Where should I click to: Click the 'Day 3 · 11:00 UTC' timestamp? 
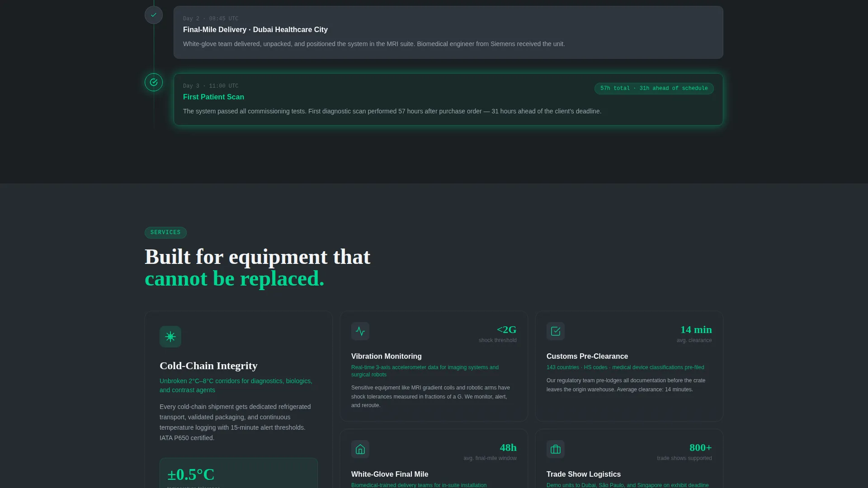[x=211, y=86]
